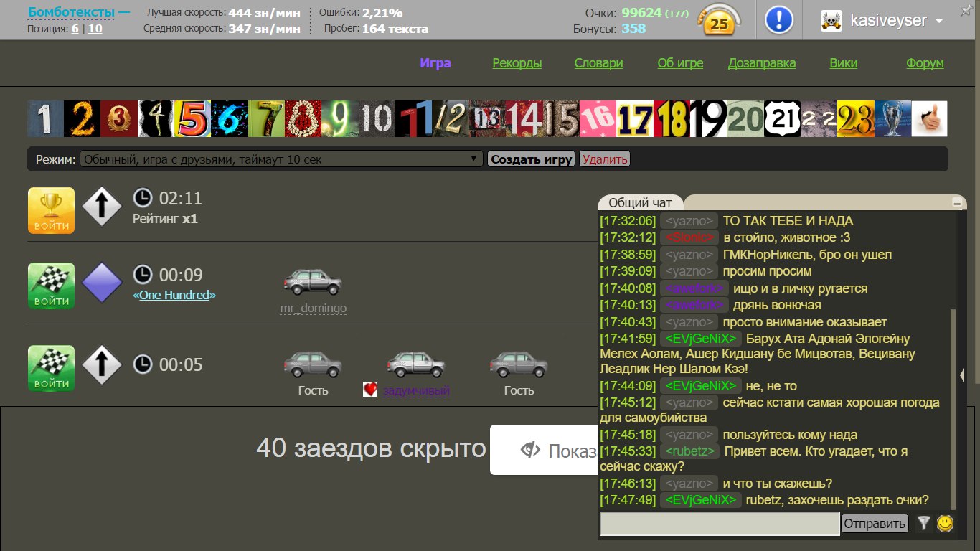This screenshot has height=551, width=980.
Task: Show the 40 hidden races
Action: click(x=544, y=451)
